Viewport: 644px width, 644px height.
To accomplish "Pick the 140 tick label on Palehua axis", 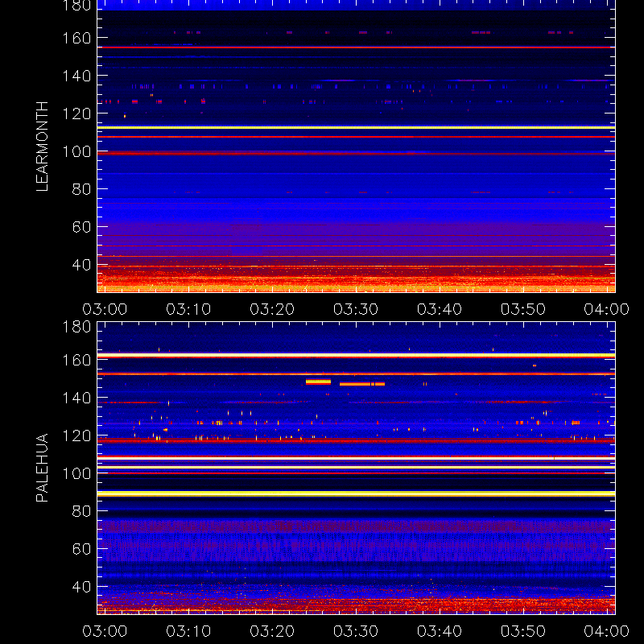I will pyautogui.click(x=76, y=398).
